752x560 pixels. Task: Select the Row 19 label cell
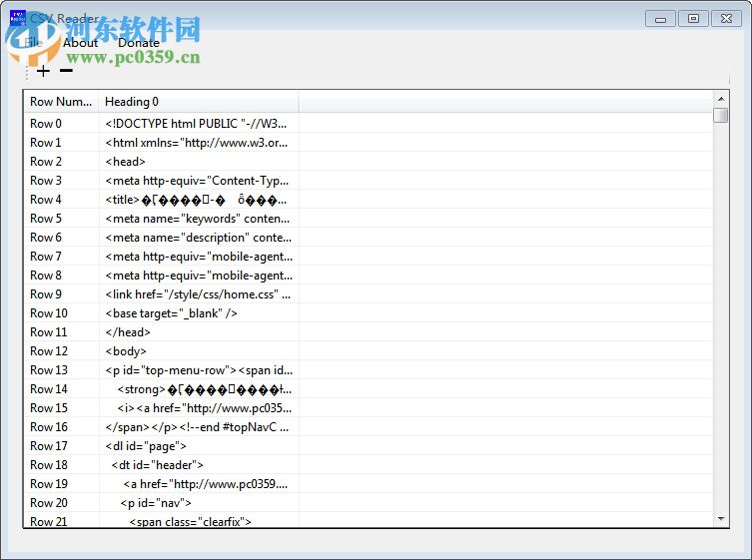62,484
